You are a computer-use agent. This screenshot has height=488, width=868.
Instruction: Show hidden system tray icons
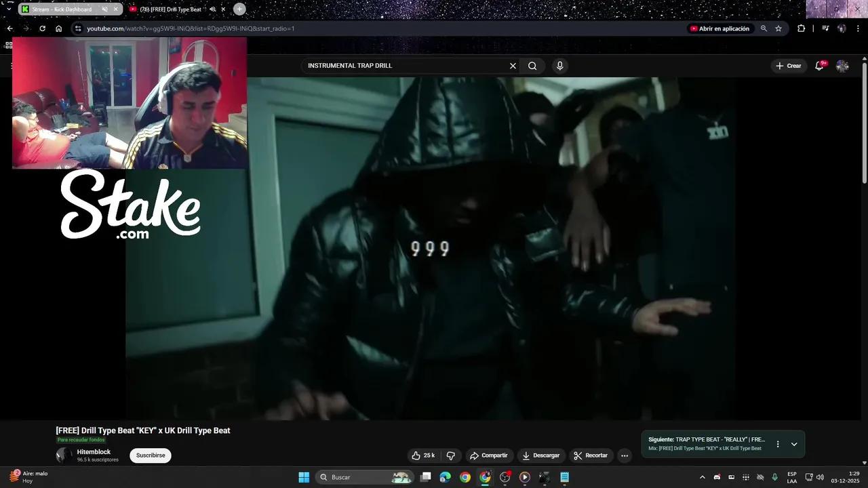pos(702,477)
